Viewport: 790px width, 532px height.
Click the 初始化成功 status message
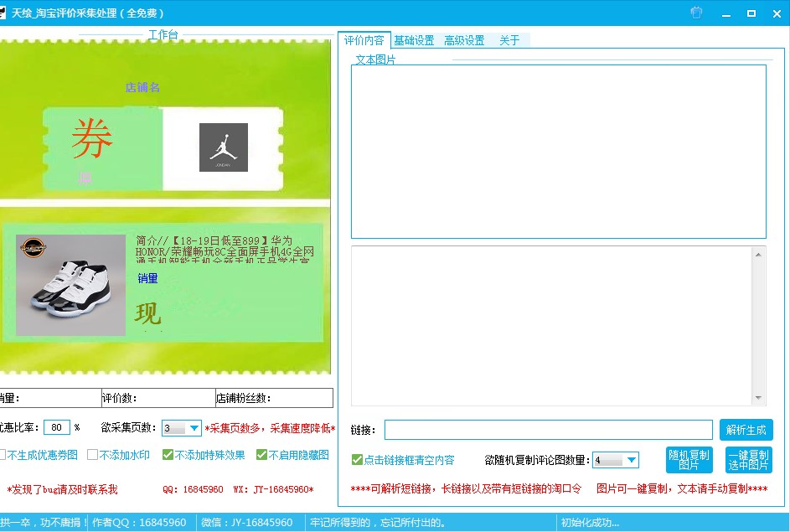[590, 523]
